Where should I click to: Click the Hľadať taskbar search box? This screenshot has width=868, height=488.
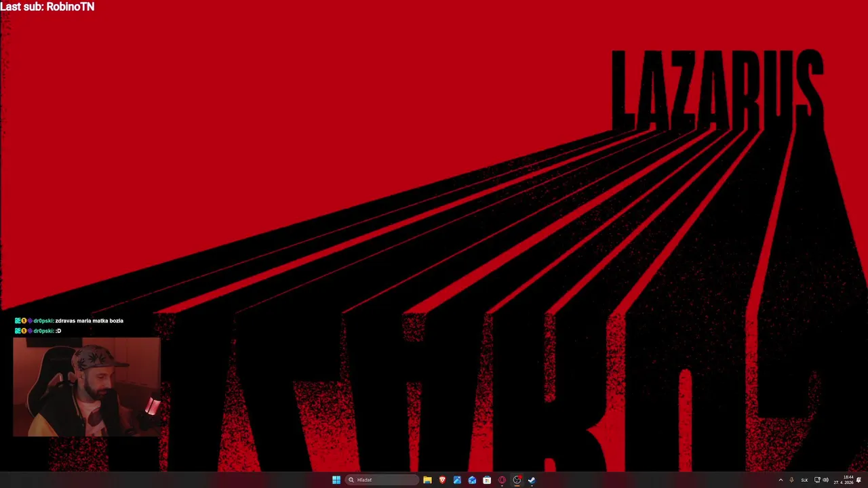tap(381, 480)
